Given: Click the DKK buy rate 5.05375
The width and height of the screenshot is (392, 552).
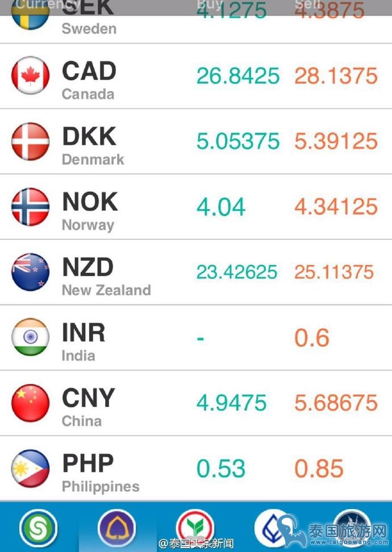Looking at the screenshot, I should coord(238,141).
